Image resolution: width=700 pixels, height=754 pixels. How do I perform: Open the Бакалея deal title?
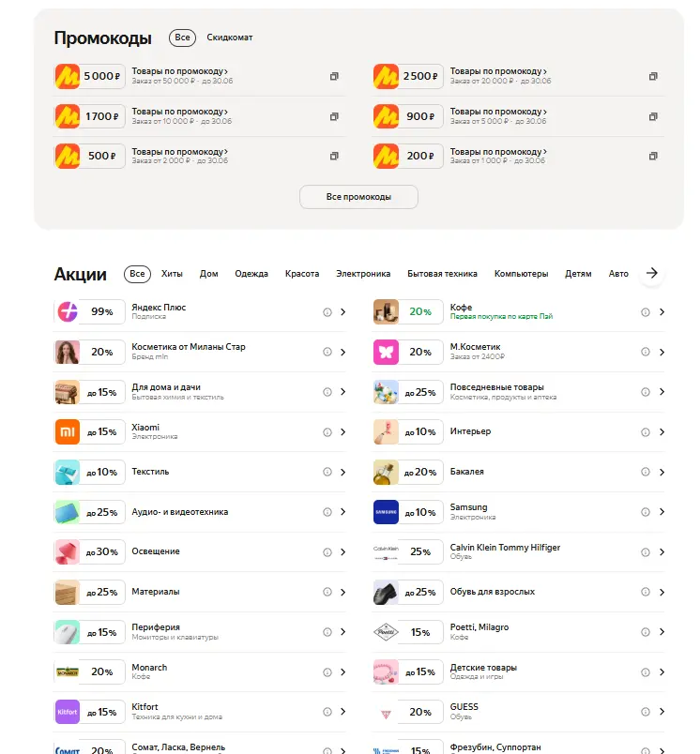click(x=466, y=472)
